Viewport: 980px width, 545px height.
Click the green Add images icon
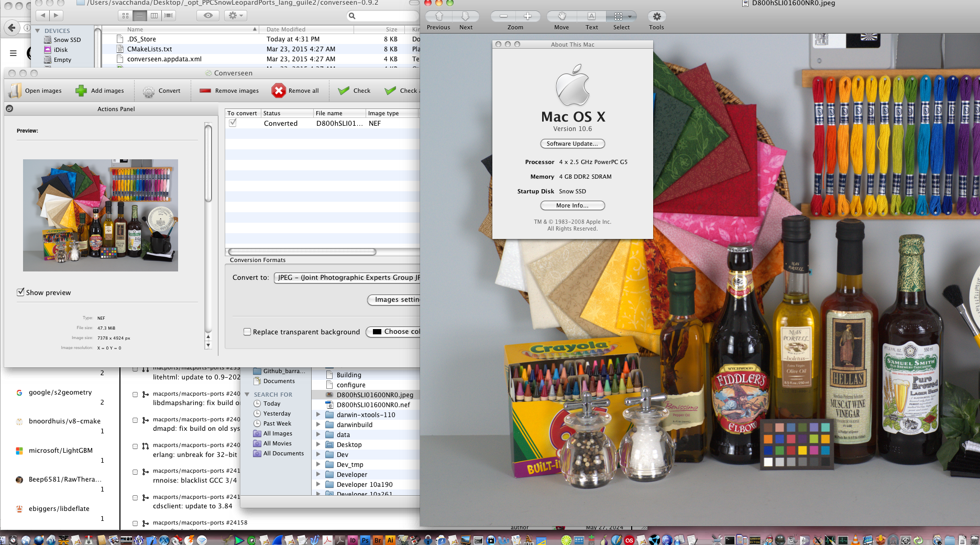click(81, 91)
